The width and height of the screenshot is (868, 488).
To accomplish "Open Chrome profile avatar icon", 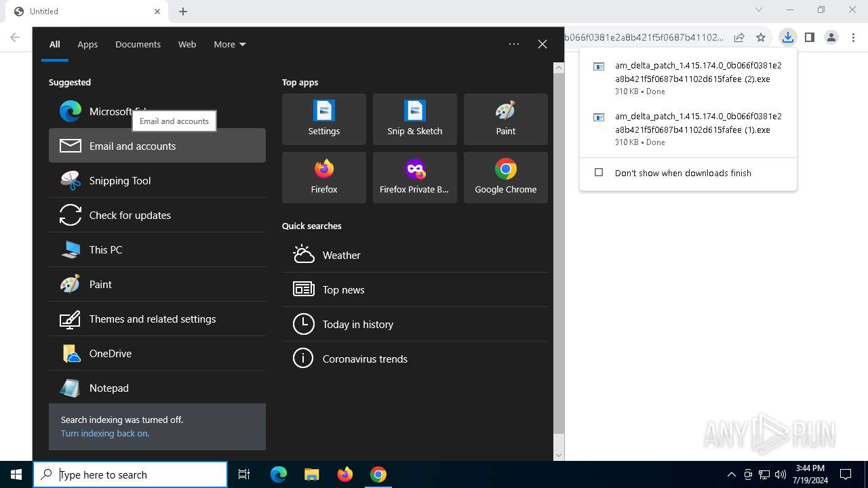I will tap(831, 37).
